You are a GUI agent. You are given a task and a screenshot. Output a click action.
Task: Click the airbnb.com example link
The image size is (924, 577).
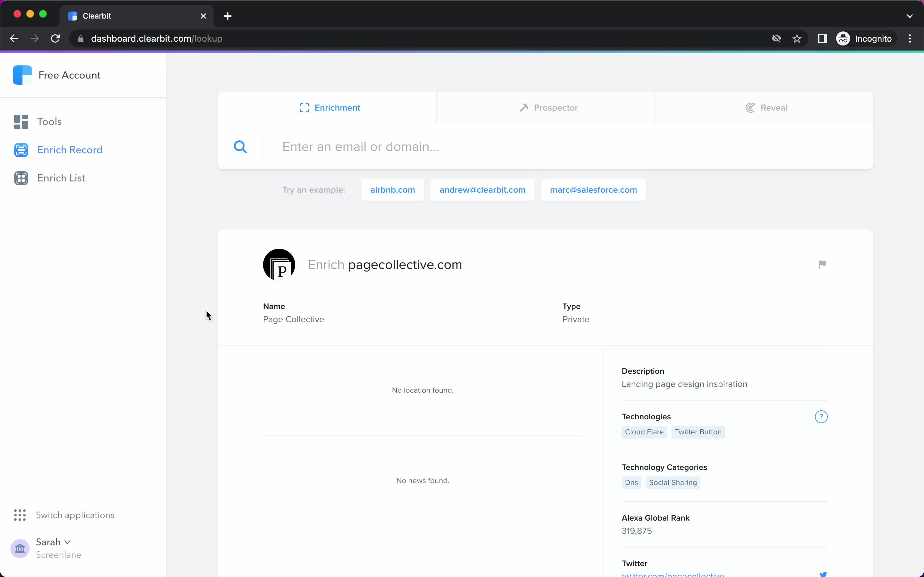click(392, 189)
